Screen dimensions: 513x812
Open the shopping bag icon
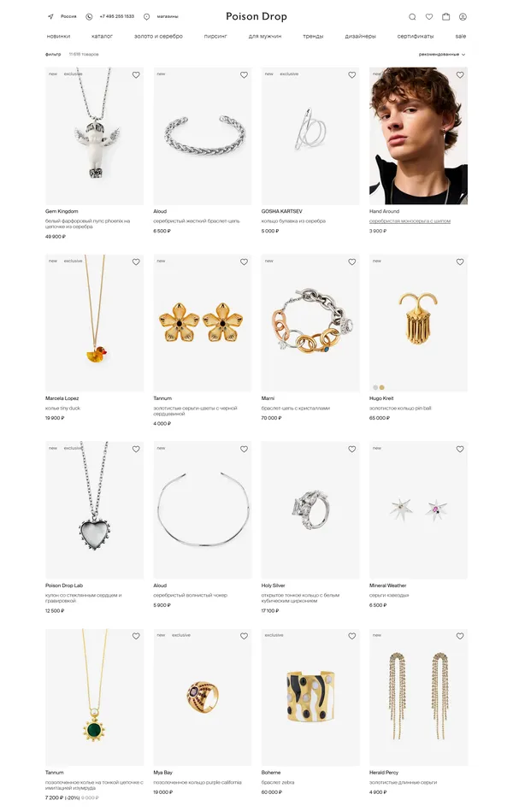[445, 16]
